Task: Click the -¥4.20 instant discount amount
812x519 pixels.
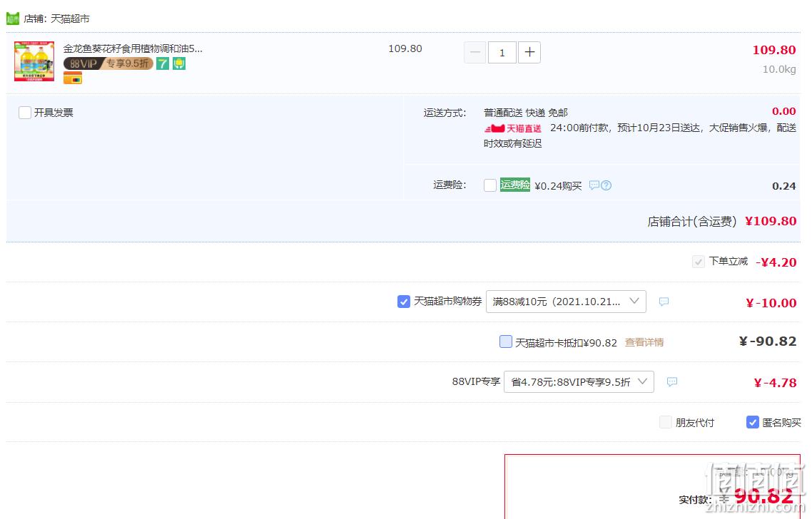Action: pos(776,262)
